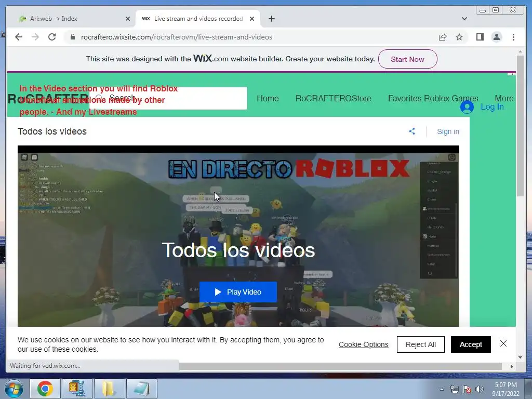Image resolution: width=532 pixels, height=399 pixels.
Task: Click the browser forward arrow
Action: [35, 37]
